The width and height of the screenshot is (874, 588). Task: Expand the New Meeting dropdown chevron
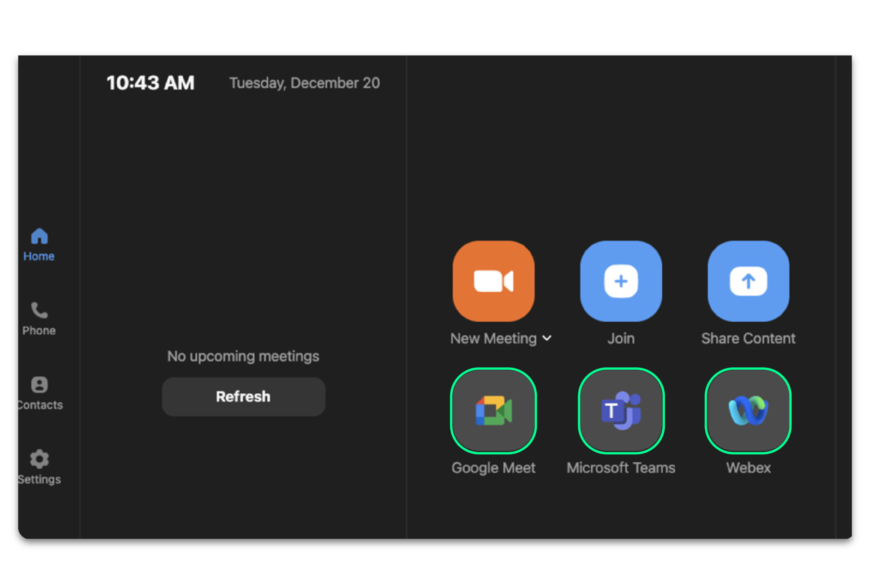coord(547,338)
